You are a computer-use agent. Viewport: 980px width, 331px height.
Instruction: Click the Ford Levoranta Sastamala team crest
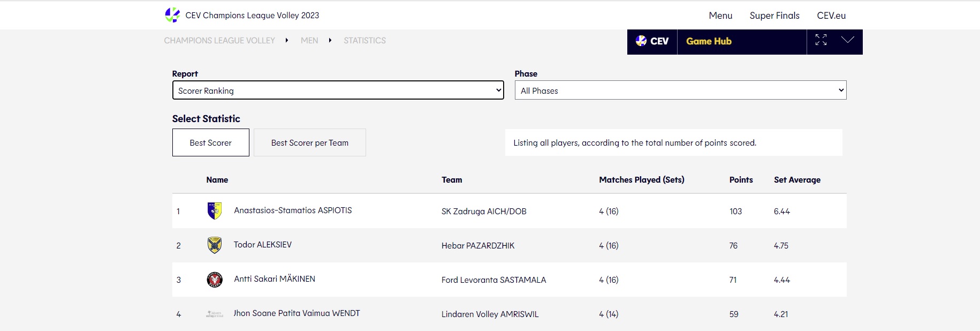[215, 280]
